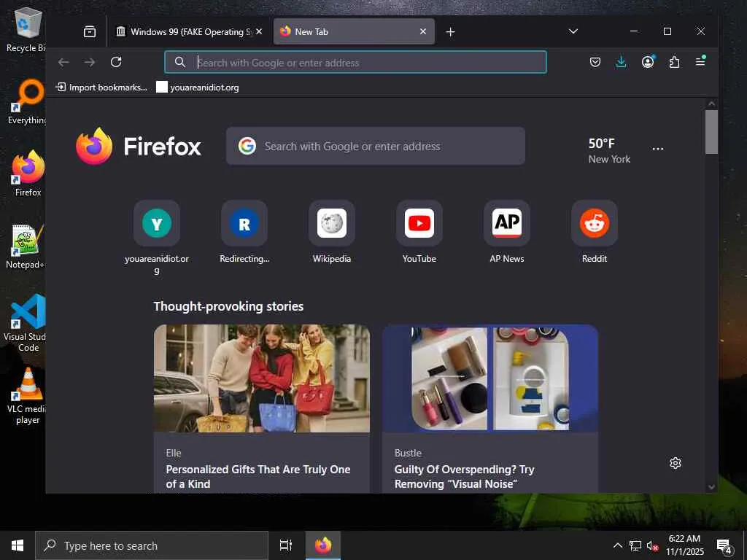Switch to Windows 99 tab
This screenshot has width=747, height=560.
(189, 32)
